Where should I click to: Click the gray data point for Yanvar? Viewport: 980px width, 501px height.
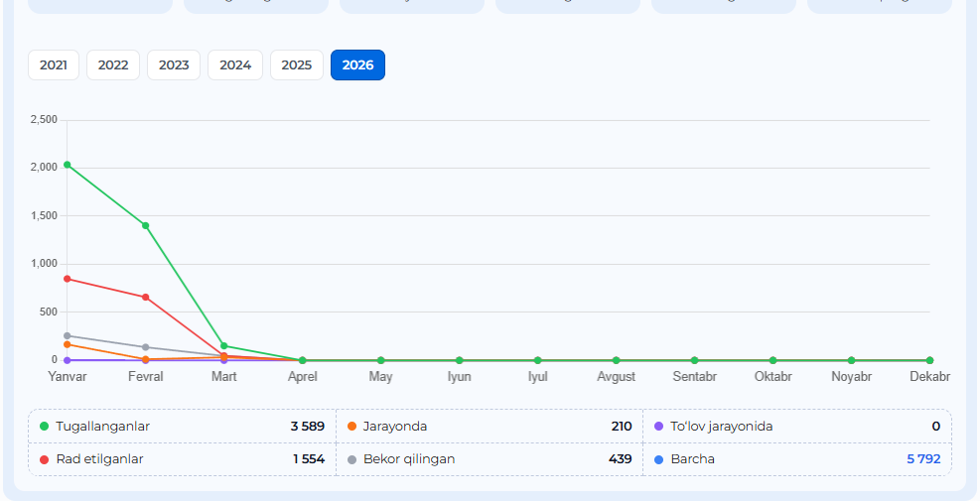coord(68,335)
